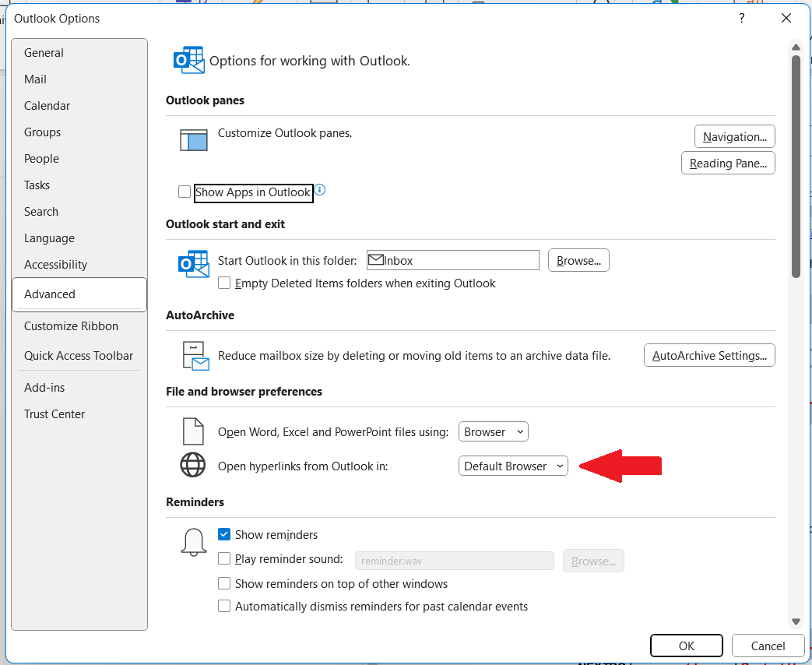Select the Mail category

point(79,79)
